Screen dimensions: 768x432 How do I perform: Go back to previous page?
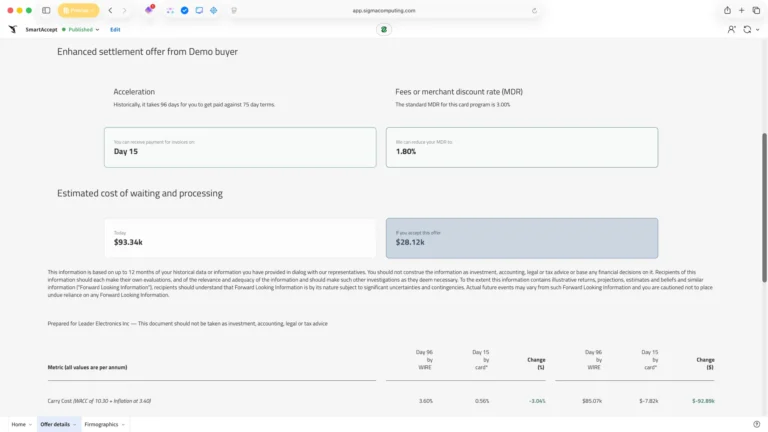click(110, 10)
